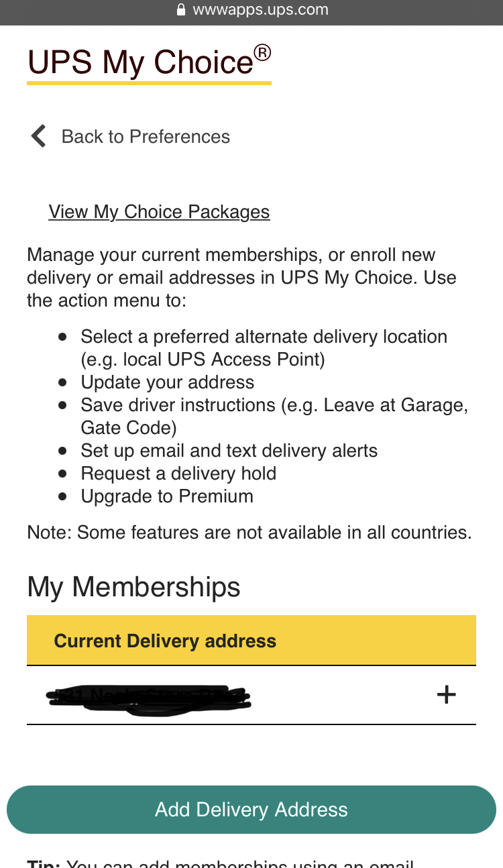Tap the Upgrade to Premium bullet text
Viewport: 503px width, 868px height.
[x=167, y=496]
